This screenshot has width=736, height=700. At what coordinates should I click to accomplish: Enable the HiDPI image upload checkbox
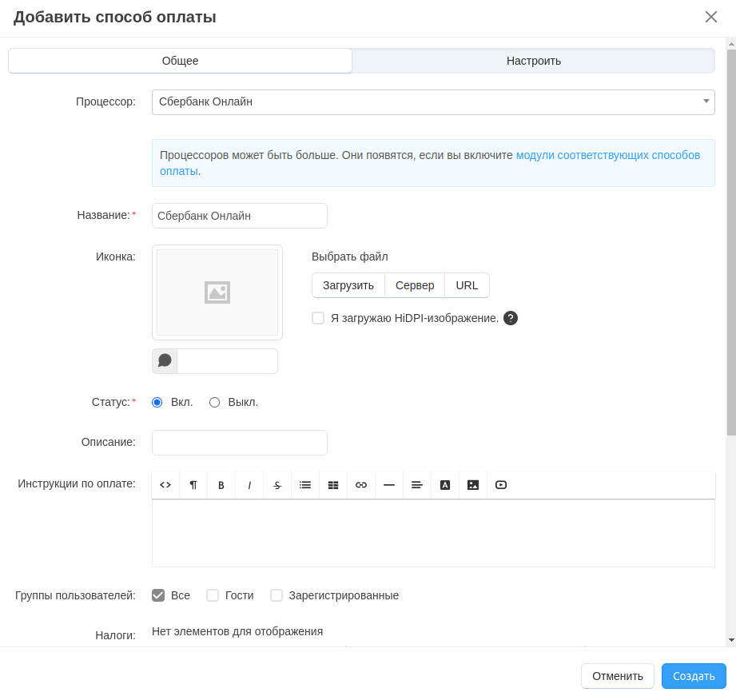[x=318, y=318]
